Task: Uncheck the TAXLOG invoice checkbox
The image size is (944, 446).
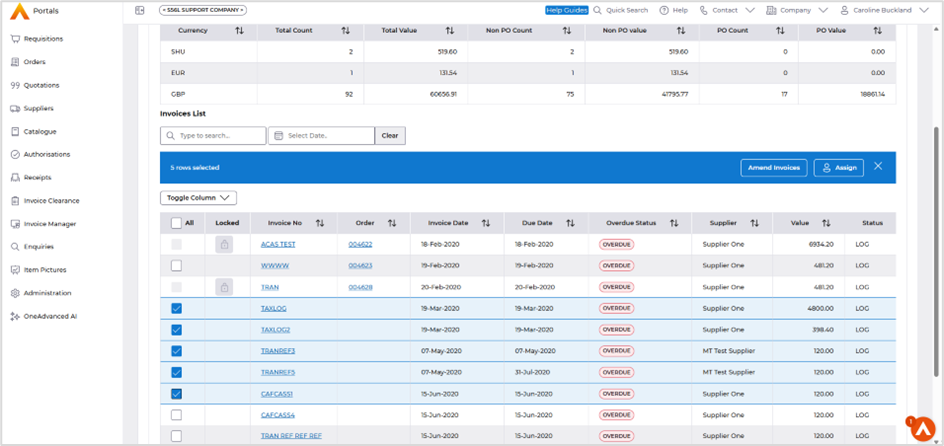Action: [176, 309]
